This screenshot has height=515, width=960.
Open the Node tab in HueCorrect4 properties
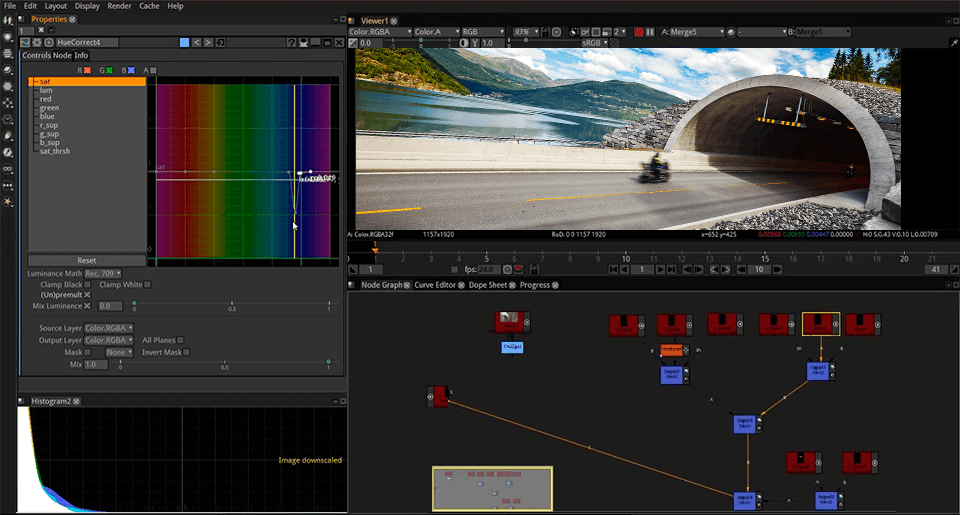(x=62, y=55)
